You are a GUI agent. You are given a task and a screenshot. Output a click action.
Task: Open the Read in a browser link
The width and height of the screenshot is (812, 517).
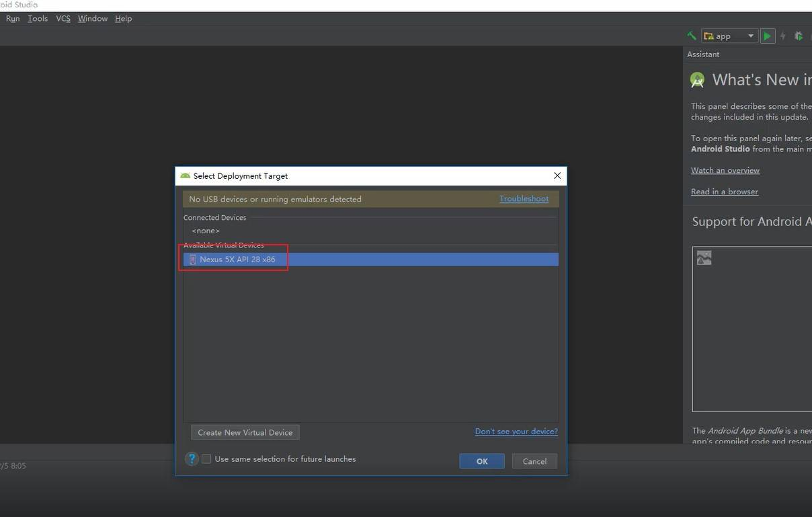coord(725,192)
